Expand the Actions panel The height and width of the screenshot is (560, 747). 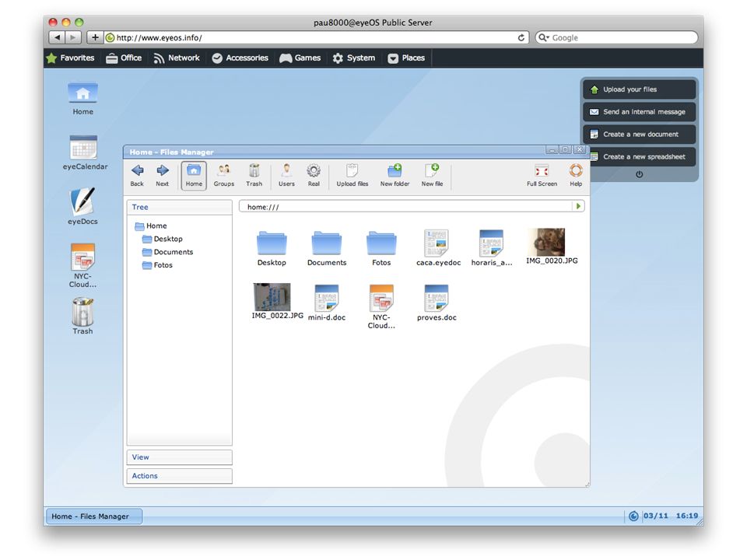tap(180, 476)
